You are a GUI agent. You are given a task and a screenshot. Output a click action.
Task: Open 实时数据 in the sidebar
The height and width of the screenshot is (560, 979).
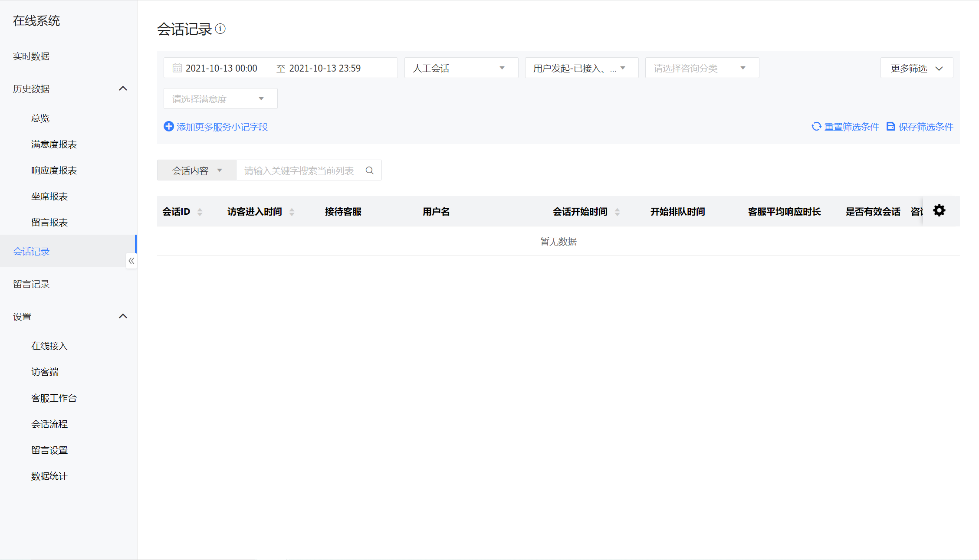pyautogui.click(x=31, y=56)
